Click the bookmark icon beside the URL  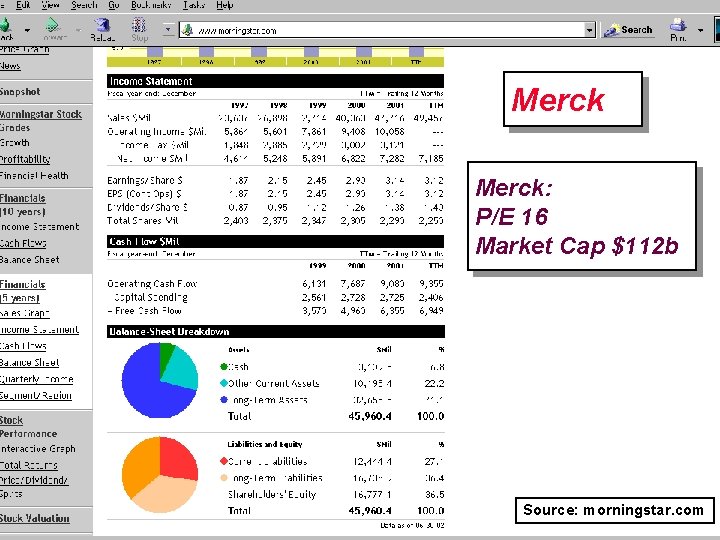(187, 30)
